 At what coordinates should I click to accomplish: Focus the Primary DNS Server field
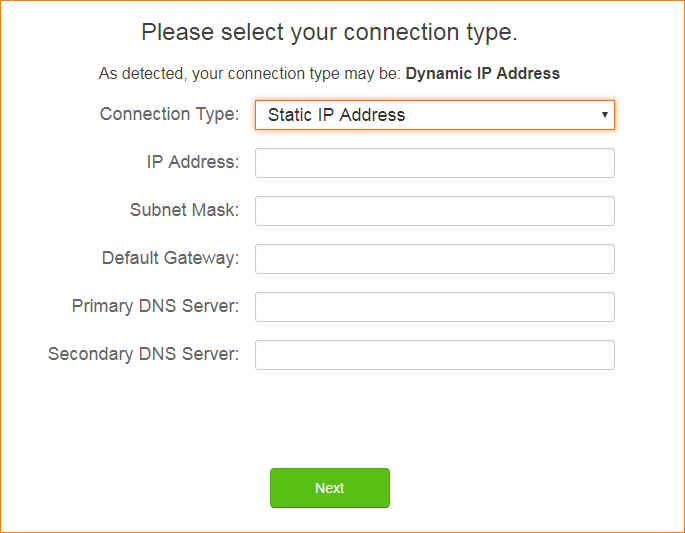434,307
